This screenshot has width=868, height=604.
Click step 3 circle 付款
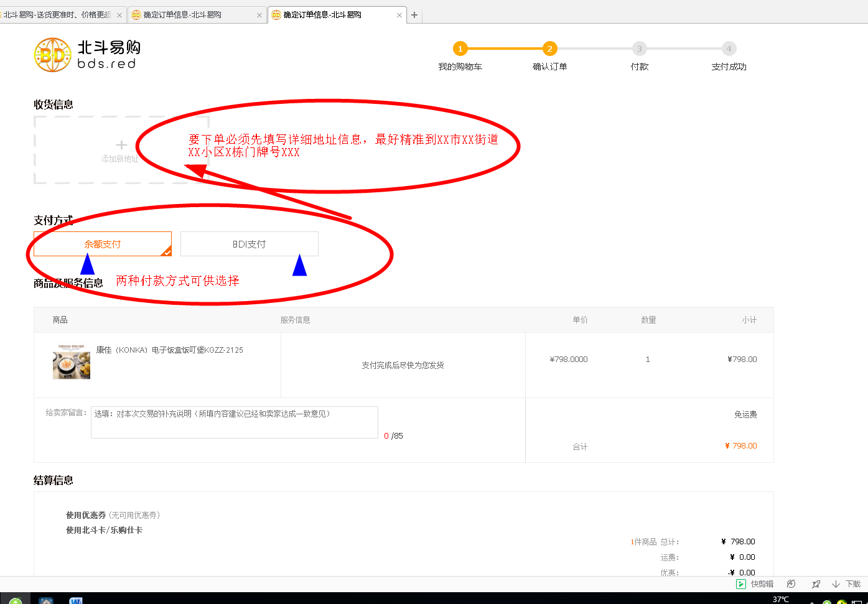click(x=639, y=49)
